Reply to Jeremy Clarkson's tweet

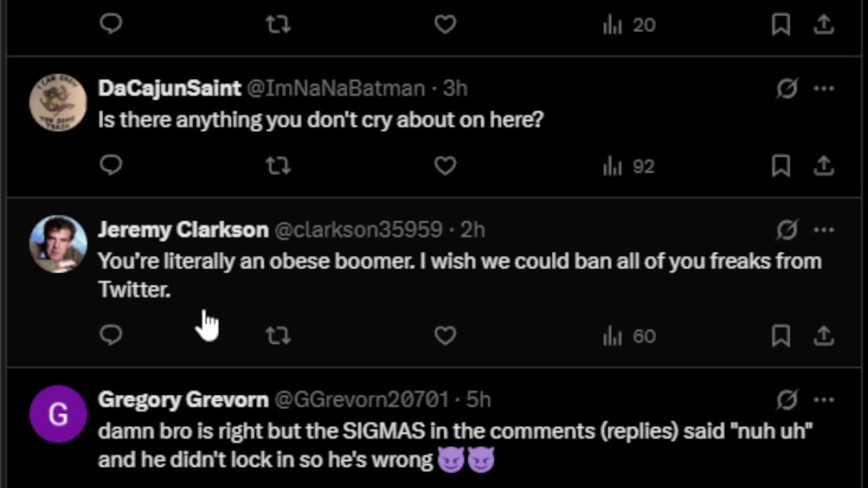[x=111, y=335]
